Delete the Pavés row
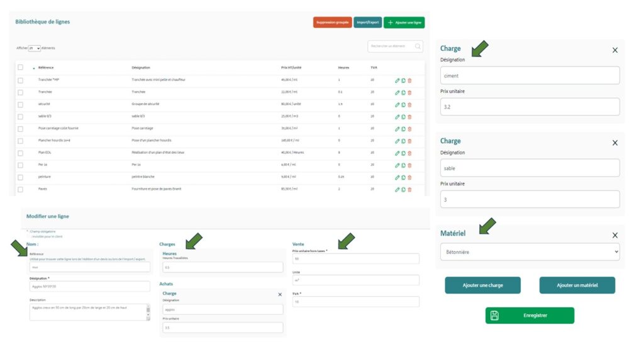The image size is (644, 362). click(409, 190)
